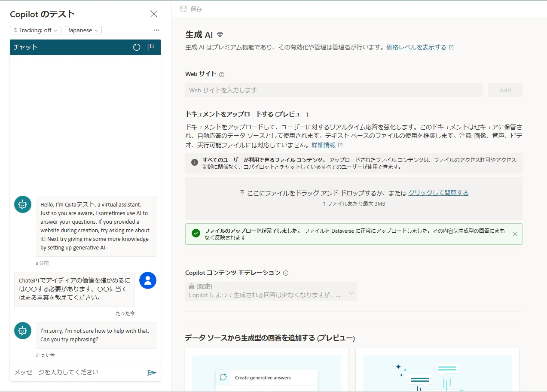Click the green success checkmark icon
The height and width of the screenshot is (392, 547).
(x=196, y=234)
